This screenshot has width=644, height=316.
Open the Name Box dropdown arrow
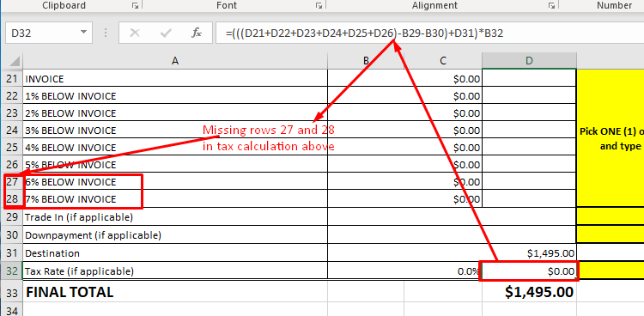(x=84, y=33)
